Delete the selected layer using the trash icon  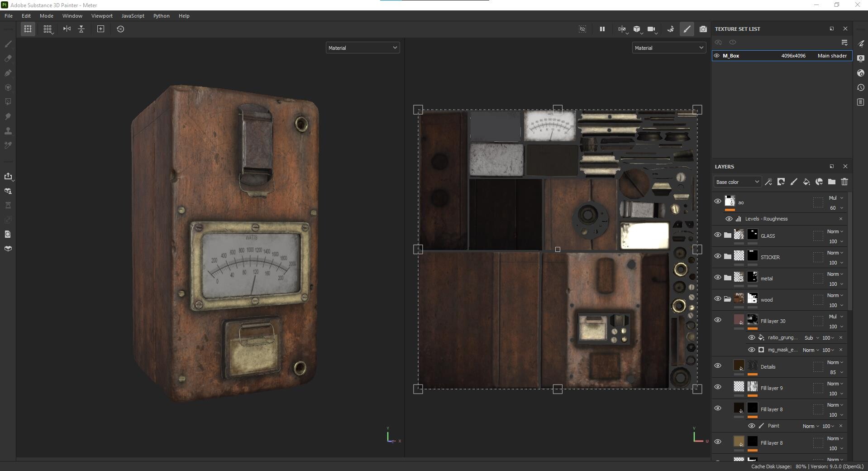point(844,182)
